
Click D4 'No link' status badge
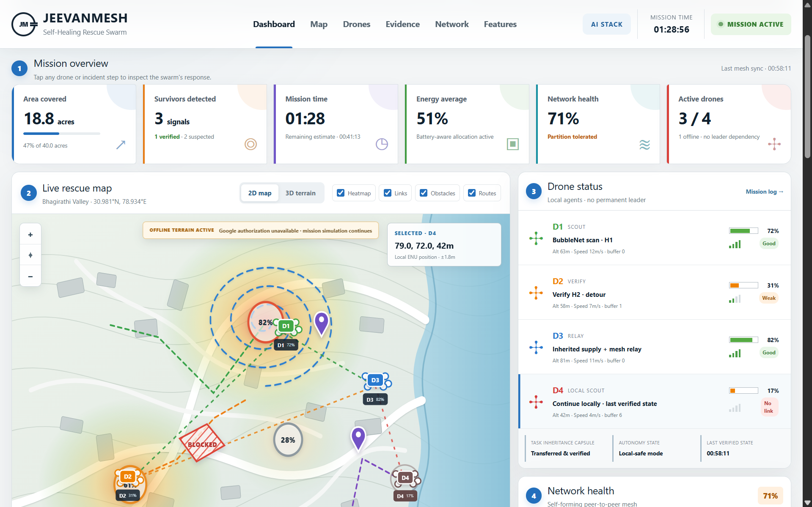[769, 407]
